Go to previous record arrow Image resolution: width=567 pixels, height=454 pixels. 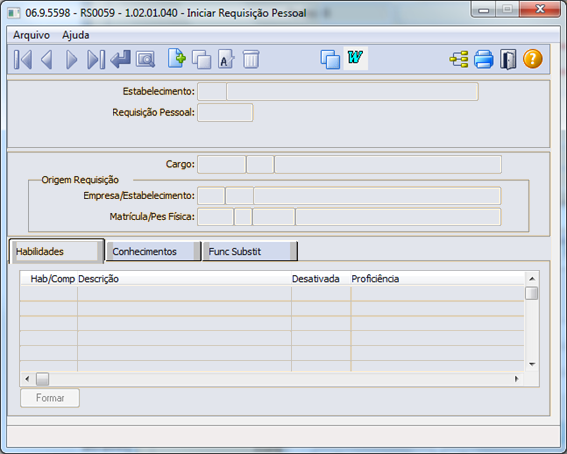[47, 59]
